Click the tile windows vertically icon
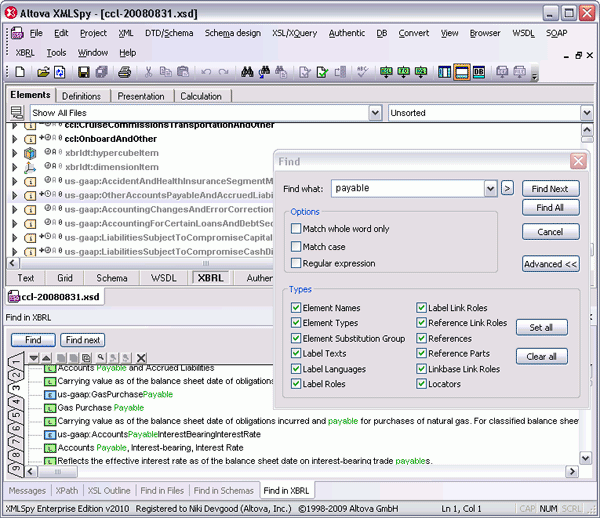The width and height of the screenshot is (600, 518). (x=444, y=72)
